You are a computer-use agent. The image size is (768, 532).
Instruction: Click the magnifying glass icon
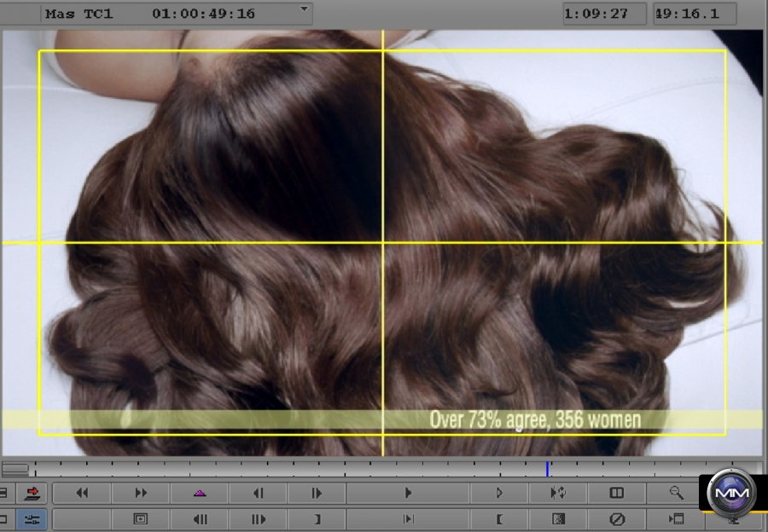(677, 493)
